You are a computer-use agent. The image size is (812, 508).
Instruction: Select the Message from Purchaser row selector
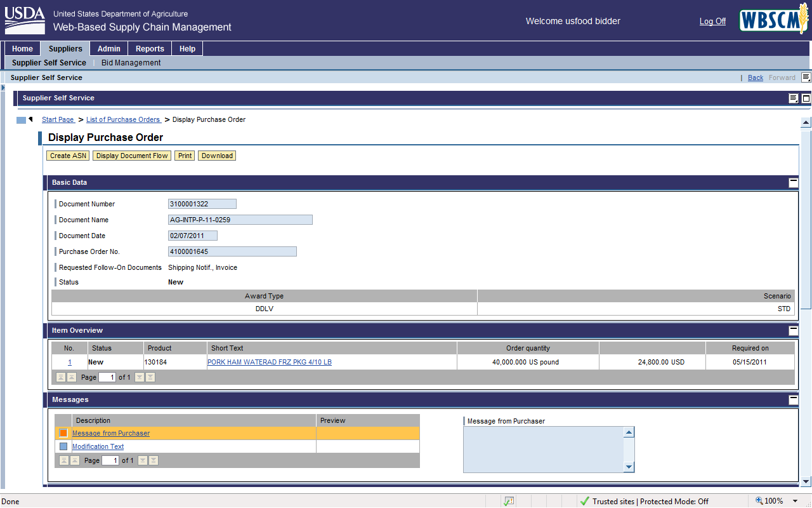(63, 433)
